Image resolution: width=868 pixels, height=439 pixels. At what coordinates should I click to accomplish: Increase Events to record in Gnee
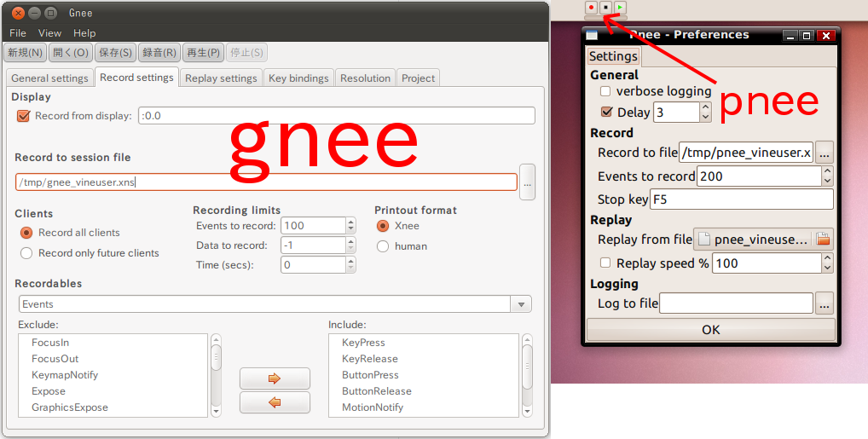coord(351,222)
